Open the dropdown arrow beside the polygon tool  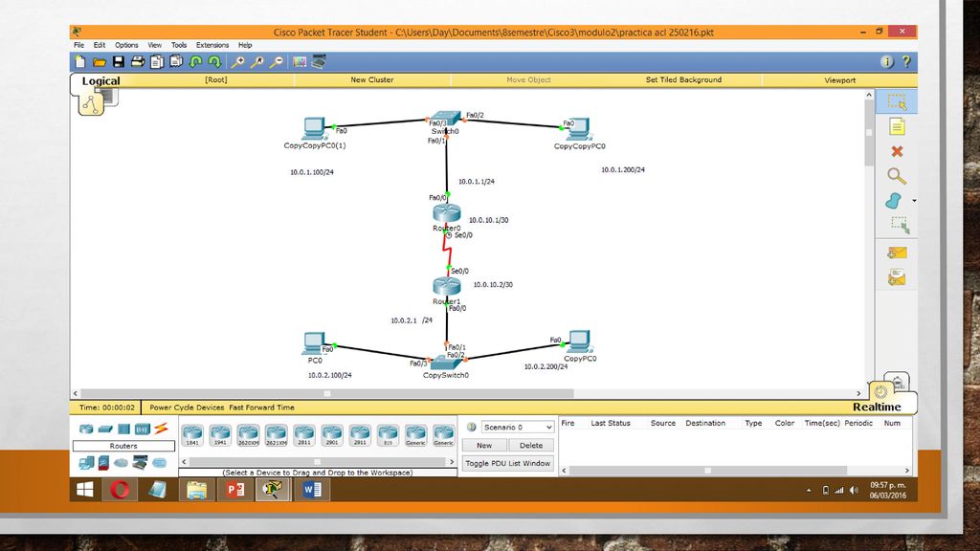pos(914,201)
